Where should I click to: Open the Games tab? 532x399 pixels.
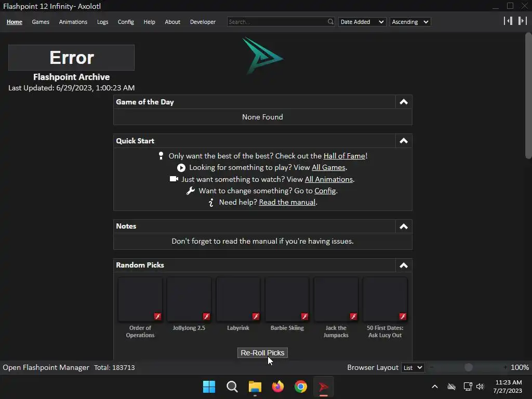pyautogui.click(x=41, y=22)
